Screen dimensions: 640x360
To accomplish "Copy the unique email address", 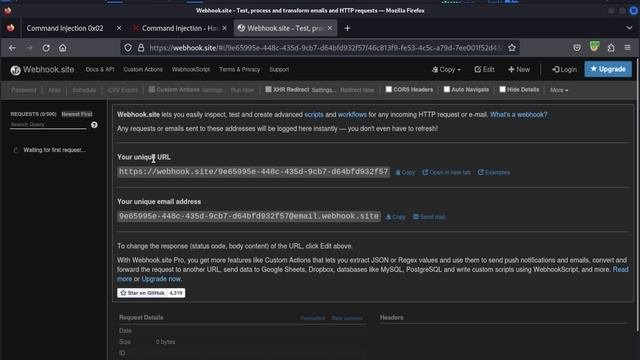I will [x=396, y=217].
